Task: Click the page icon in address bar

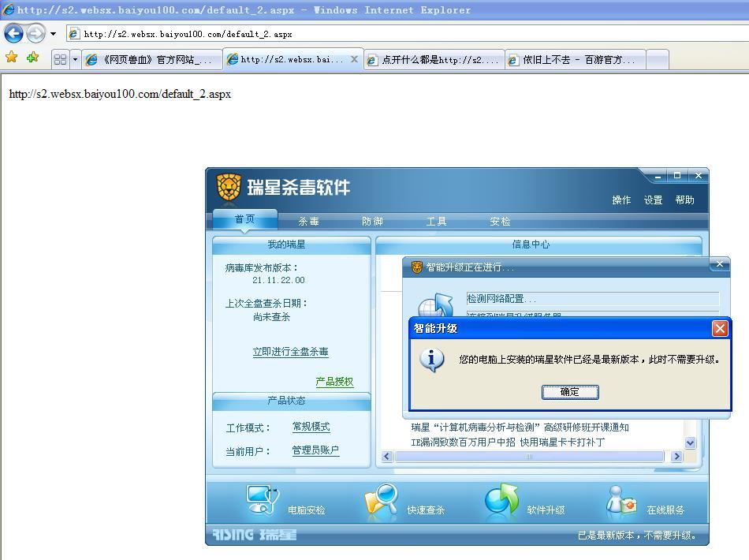Action: tap(74, 33)
